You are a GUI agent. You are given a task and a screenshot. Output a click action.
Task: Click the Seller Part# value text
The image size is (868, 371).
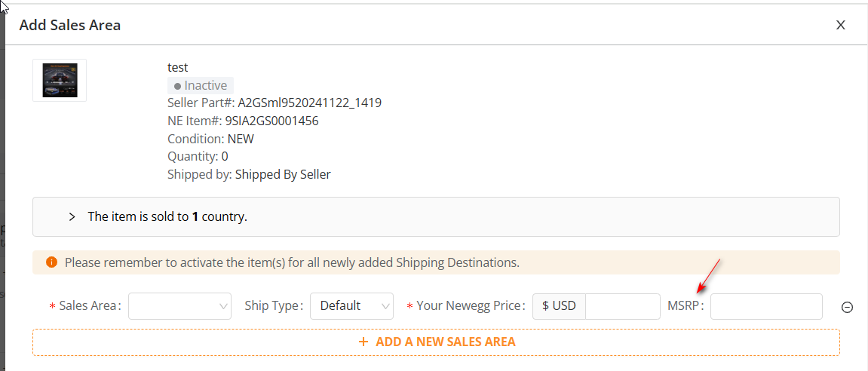tap(309, 103)
